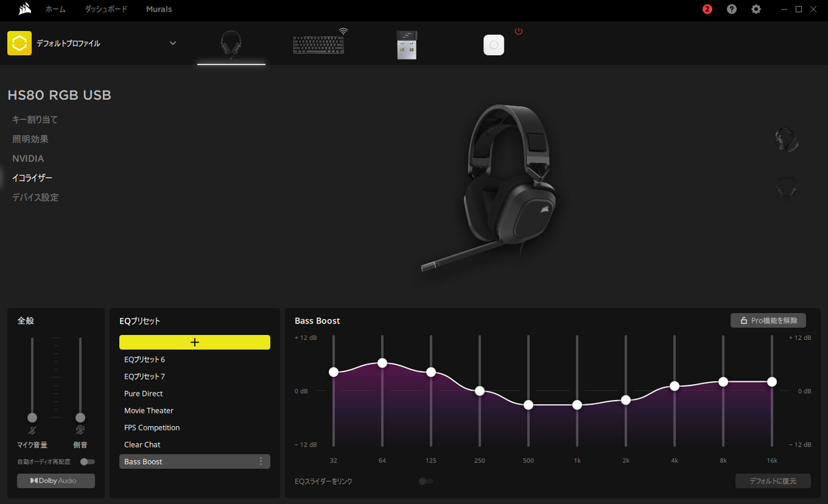
Task: Choose the upper headset view thumbnail
Action: pyautogui.click(x=787, y=139)
